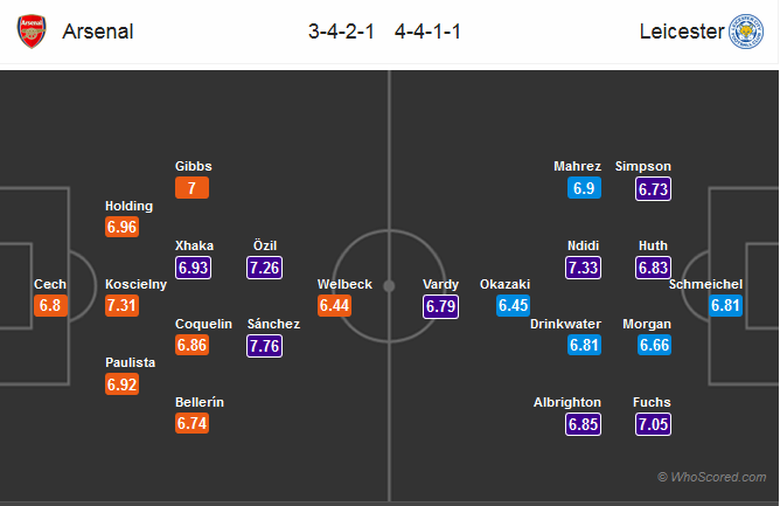
Task: Click the Leicester club crest
Action: tap(745, 31)
